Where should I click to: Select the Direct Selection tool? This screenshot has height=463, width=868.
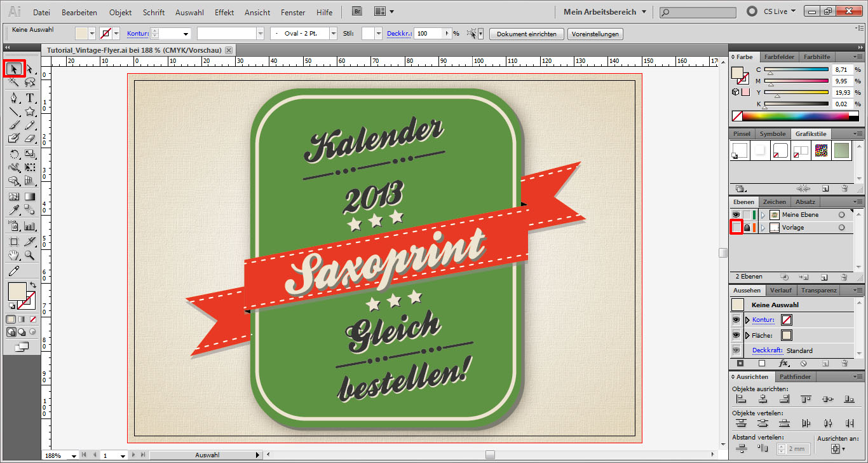pyautogui.click(x=30, y=69)
